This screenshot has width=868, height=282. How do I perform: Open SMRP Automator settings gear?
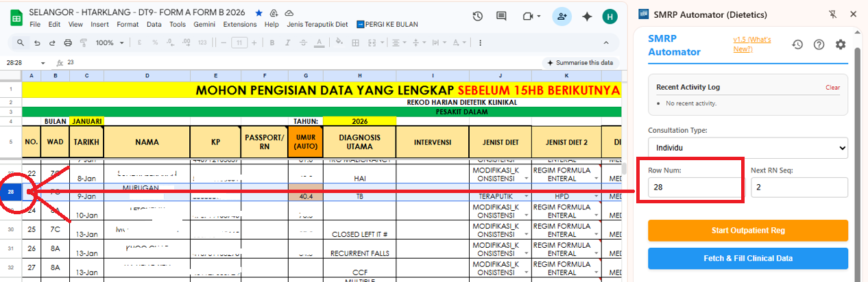point(841,44)
